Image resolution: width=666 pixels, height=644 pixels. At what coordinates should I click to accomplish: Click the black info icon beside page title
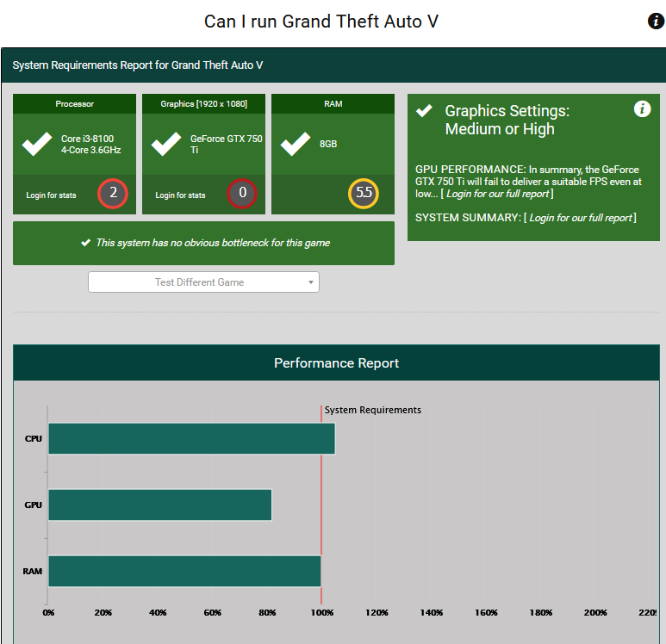(656, 21)
